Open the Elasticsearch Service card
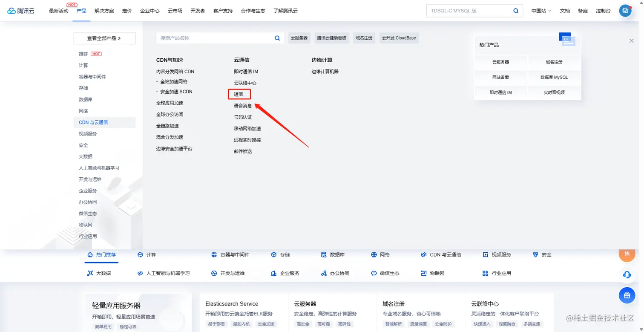This screenshot has width=644, height=332. click(244, 312)
